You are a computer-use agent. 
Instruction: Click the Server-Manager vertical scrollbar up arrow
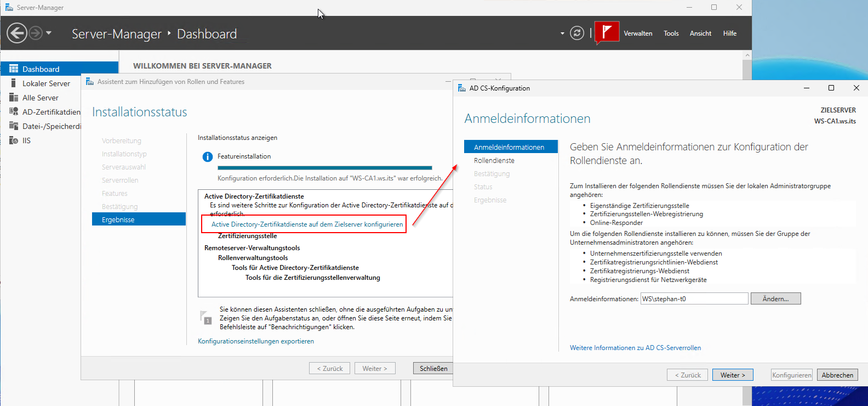point(747,55)
